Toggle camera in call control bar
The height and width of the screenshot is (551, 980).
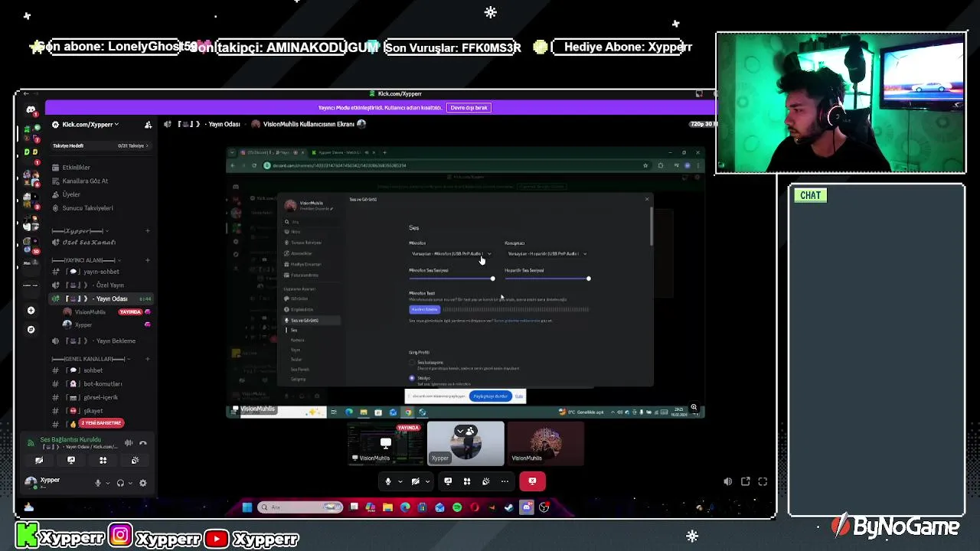pyautogui.click(x=415, y=481)
